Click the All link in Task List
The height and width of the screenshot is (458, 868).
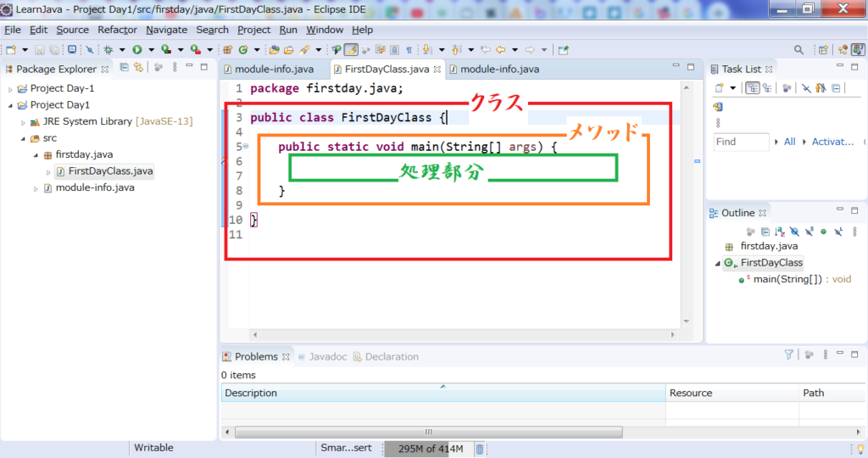click(789, 142)
